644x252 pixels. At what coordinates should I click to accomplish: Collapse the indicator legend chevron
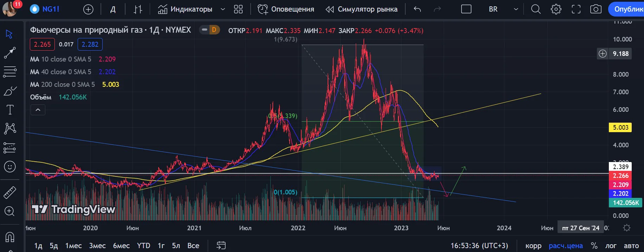point(38,110)
